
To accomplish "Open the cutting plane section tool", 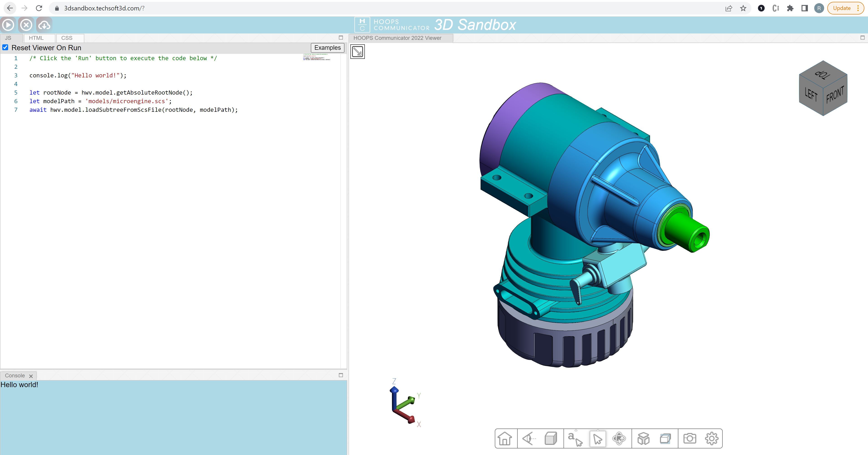I will (665, 438).
